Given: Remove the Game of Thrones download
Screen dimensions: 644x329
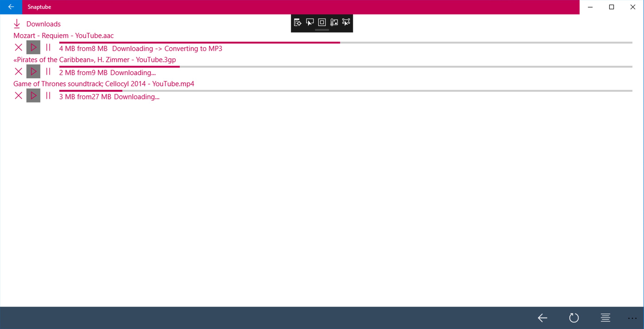Looking at the screenshot, I should click(x=18, y=95).
